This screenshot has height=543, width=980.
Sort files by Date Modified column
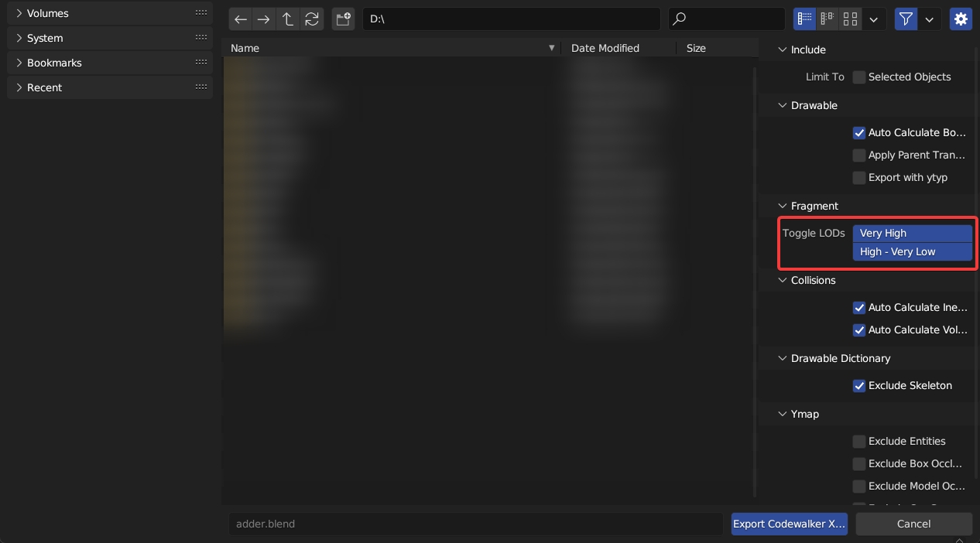point(605,48)
